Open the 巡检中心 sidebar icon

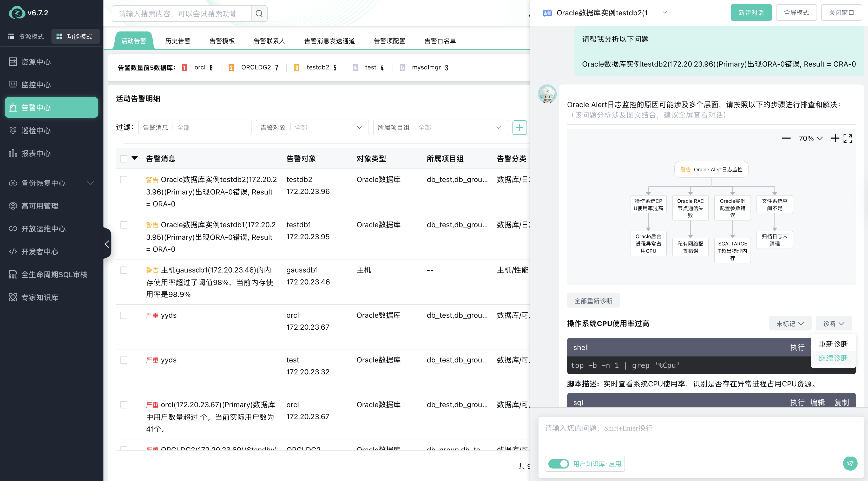(13, 131)
